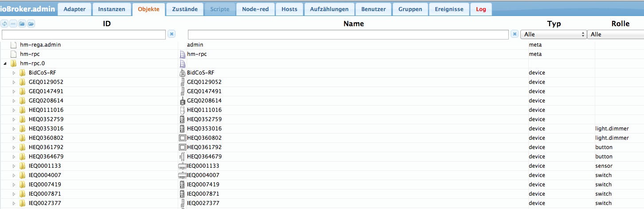
Task: Expand the BidCoS-RF tree node
Action: tap(14, 73)
